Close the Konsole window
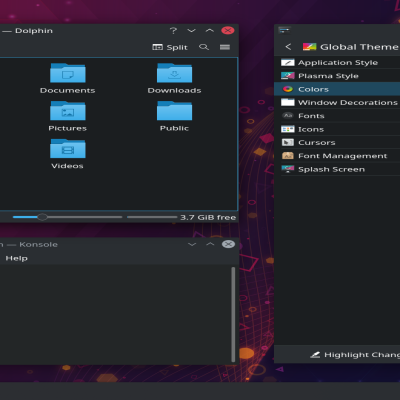 point(228,244)
